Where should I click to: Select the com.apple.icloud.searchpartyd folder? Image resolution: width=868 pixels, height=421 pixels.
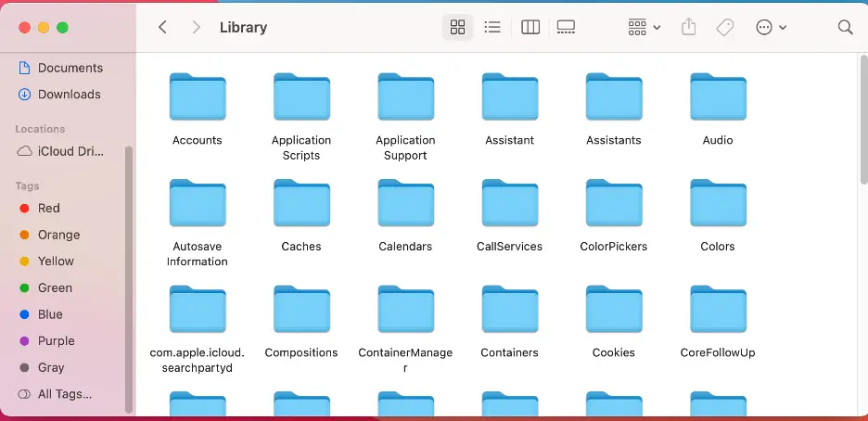point(198,329)
